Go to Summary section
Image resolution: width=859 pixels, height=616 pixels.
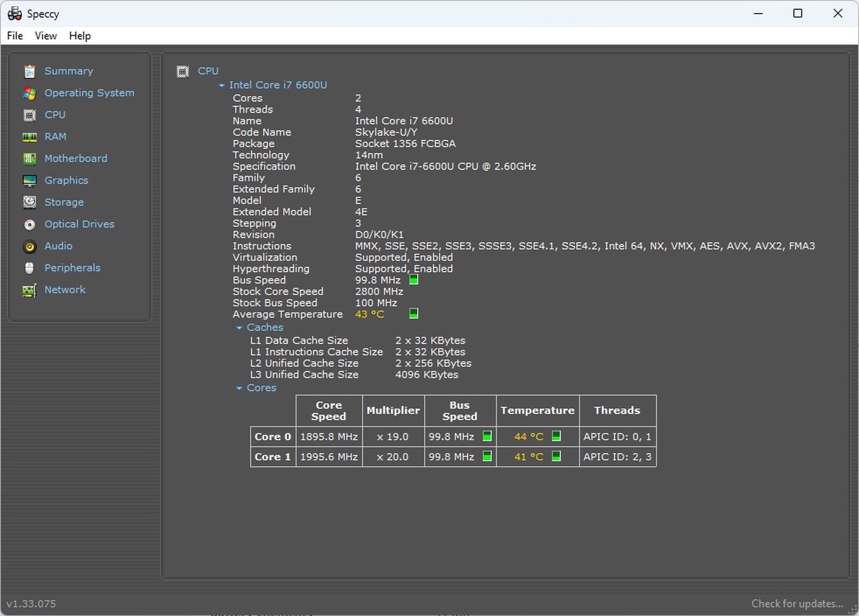pyautogui.click(x=69, y=71)
